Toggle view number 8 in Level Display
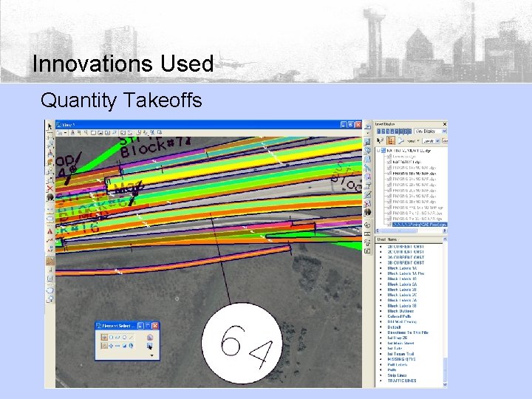The image size is (532, 399). pyautogui.click(x=409, y=132)
